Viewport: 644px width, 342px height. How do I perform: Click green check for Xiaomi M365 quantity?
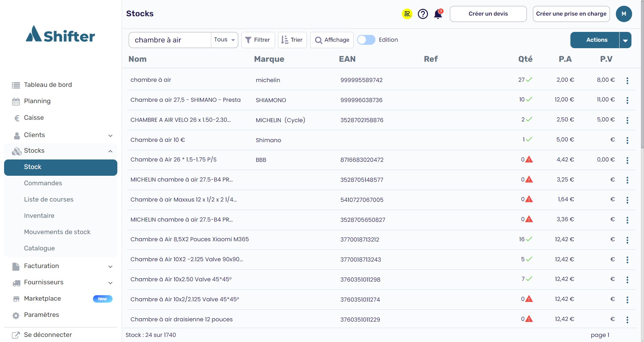529,239
